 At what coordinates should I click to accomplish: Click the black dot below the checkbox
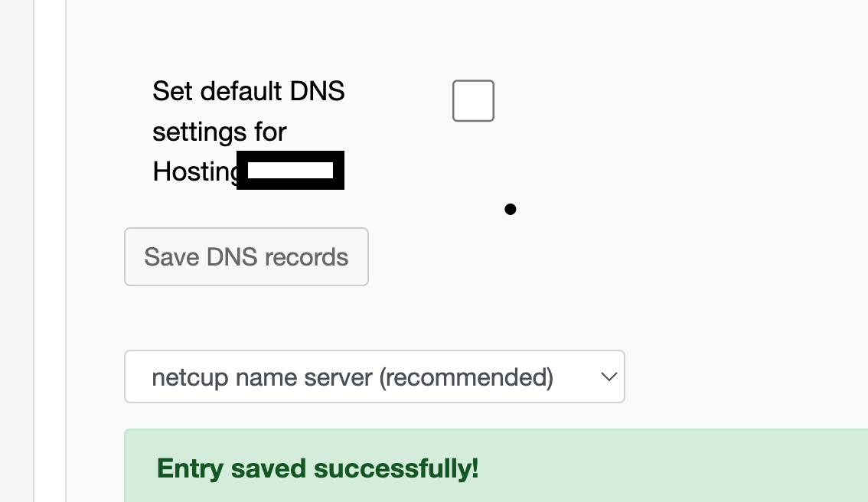[511, 209]
